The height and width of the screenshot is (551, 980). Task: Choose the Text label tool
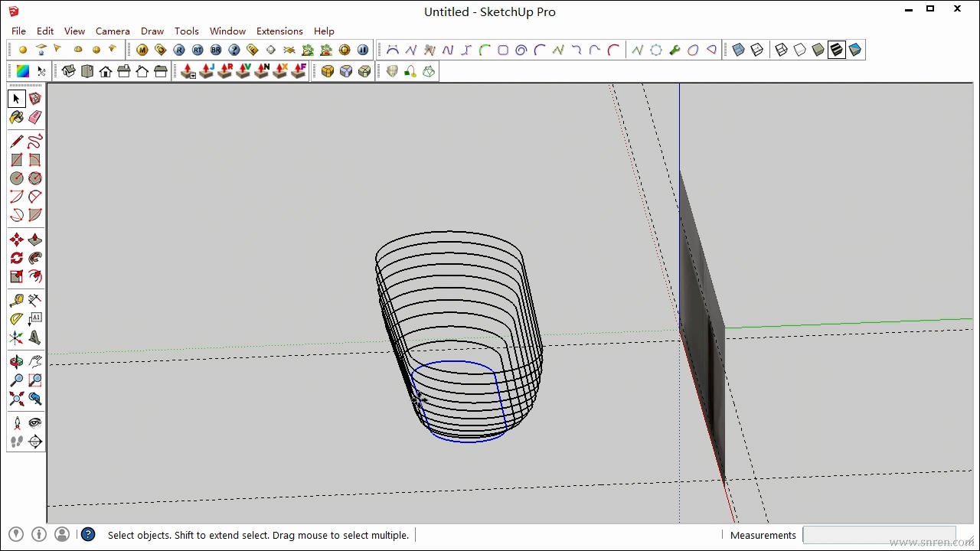(35, 319)
